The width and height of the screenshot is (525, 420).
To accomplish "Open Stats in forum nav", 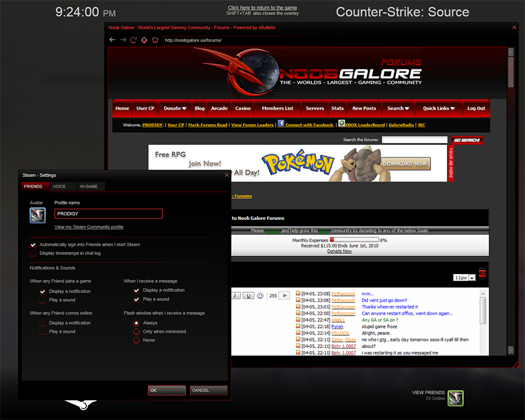I will tap(338, 108).
